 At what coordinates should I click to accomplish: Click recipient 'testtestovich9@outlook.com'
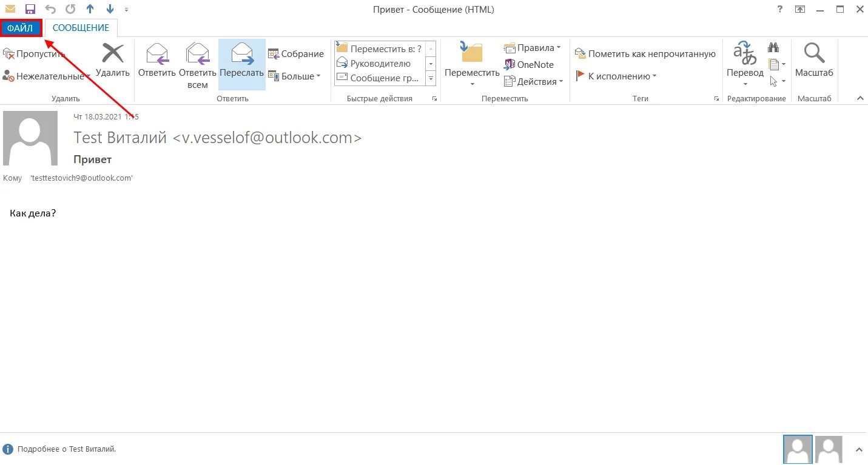coord(81,178)
